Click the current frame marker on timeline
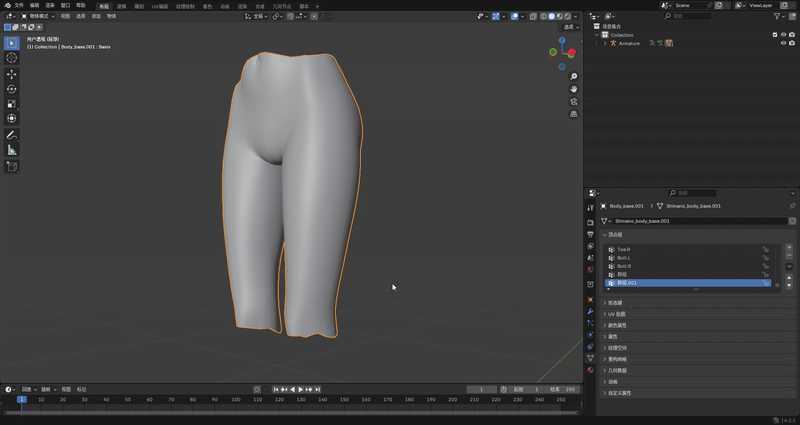This screenshot has width=800, height=425. [21, 399]
